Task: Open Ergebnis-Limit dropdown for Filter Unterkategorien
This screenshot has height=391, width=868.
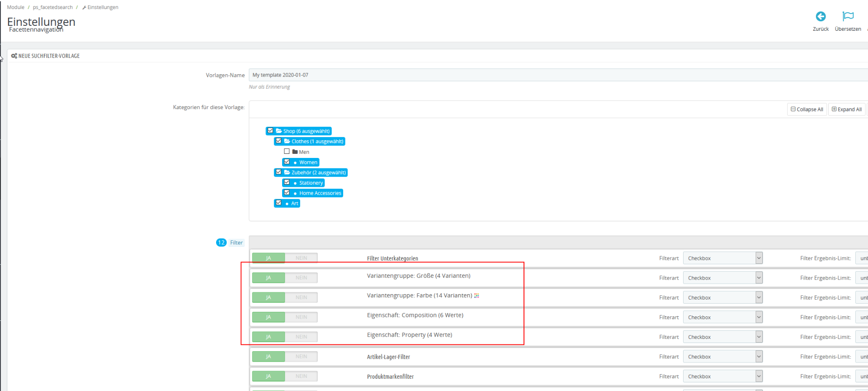Action: pyautogui.click(x=862, y=258)
